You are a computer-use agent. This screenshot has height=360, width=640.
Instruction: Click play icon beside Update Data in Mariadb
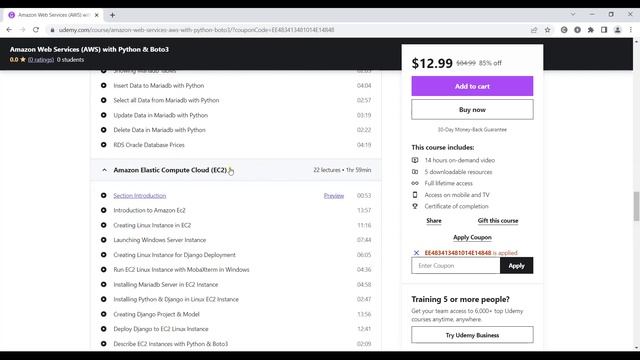coord(104,115)
